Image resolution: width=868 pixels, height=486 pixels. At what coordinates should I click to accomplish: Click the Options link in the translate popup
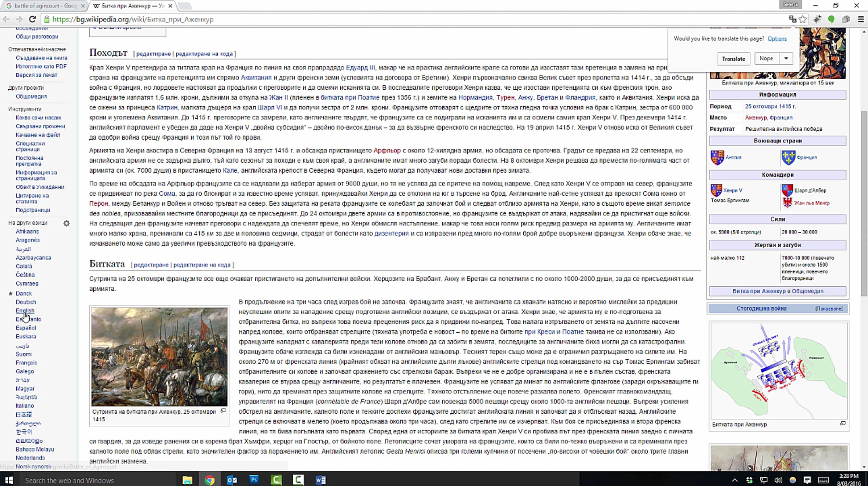click(x=777, y=38)
